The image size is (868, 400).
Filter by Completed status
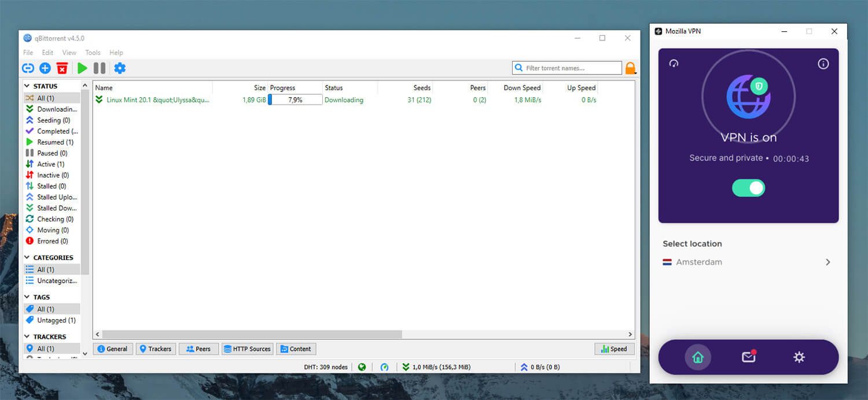[x=52, y=131]
